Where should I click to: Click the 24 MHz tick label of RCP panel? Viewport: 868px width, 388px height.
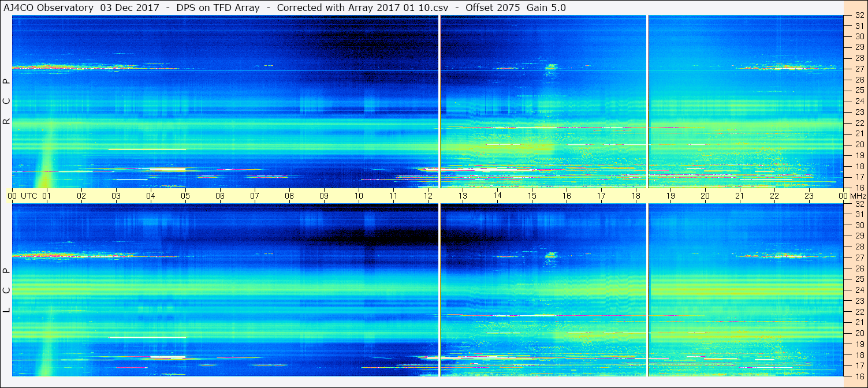tap(859, 101)
